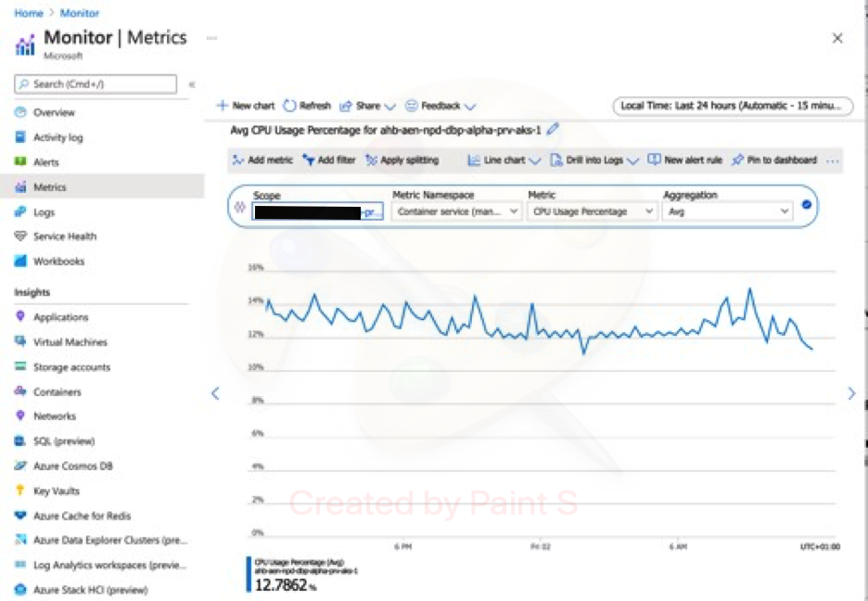Open the time range selector
868x601 pixels.
[x=733, y=106]
